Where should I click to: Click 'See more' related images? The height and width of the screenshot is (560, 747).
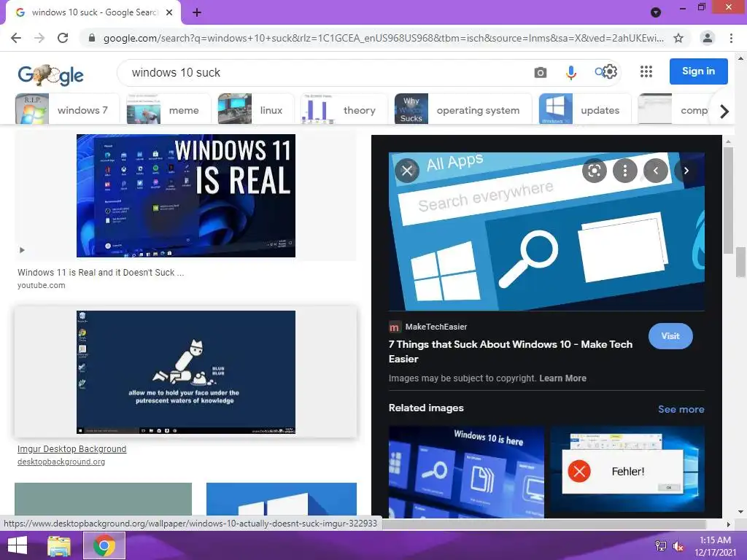(681, 409)
